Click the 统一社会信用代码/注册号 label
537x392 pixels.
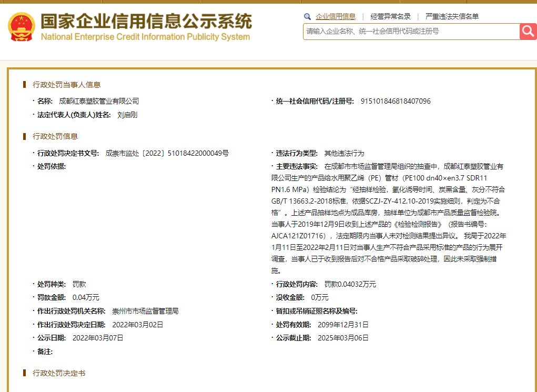pos(315,101)
